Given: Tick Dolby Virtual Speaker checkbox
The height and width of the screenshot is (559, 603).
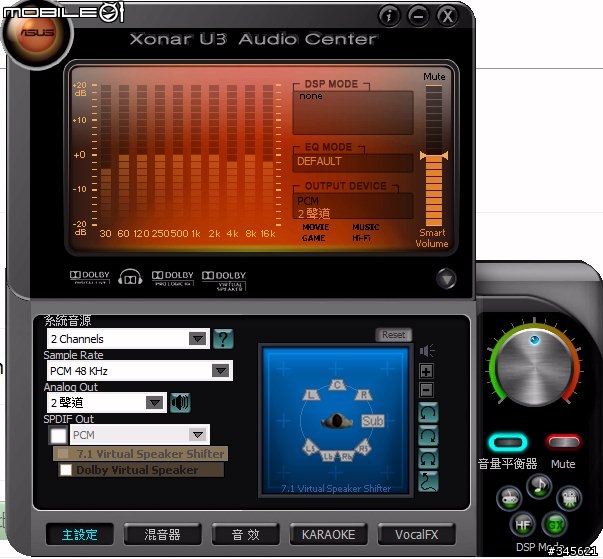Looking at the screenshot, I should (66, 470).
